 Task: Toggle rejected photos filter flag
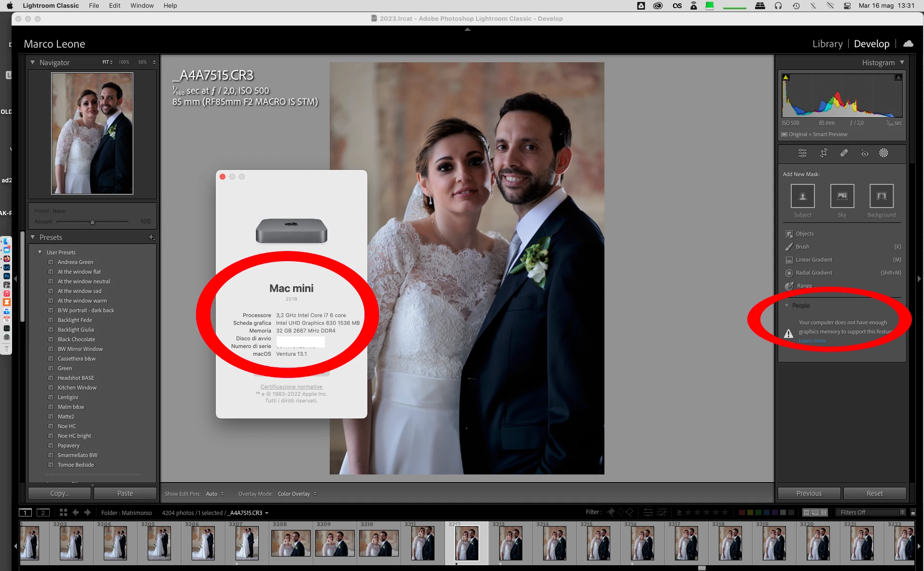(x=629, y=512)
